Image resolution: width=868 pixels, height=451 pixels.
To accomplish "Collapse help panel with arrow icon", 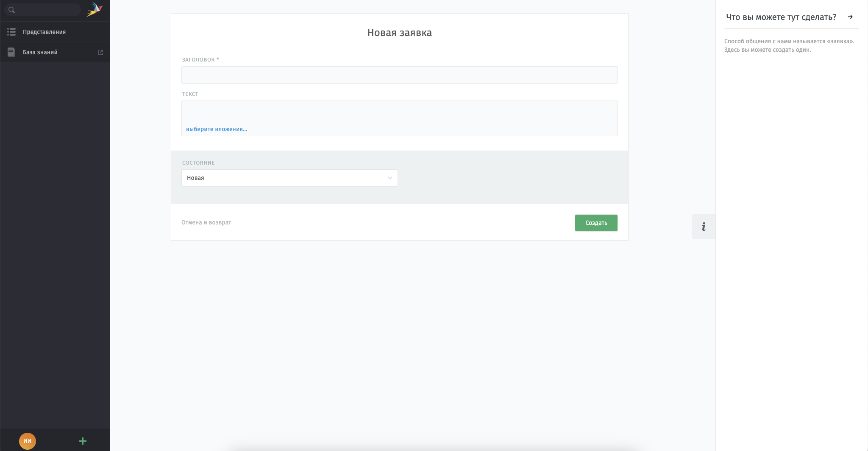I will point(850,17).
